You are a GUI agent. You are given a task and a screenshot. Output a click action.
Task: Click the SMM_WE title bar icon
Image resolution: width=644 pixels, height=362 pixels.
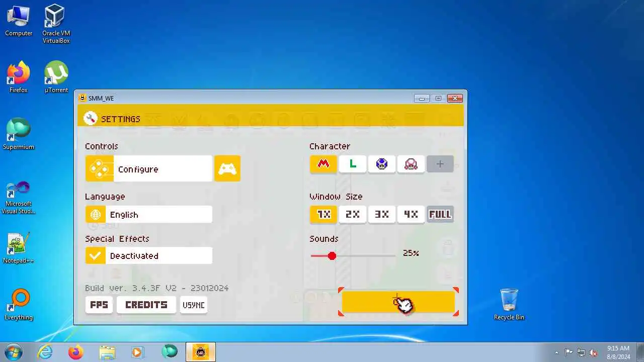click(83, 98)
